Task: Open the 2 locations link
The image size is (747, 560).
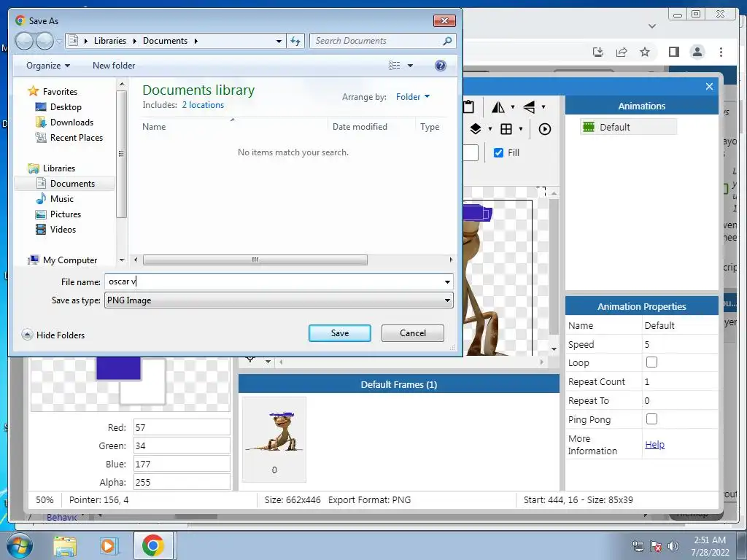Action: click(203, 105)
